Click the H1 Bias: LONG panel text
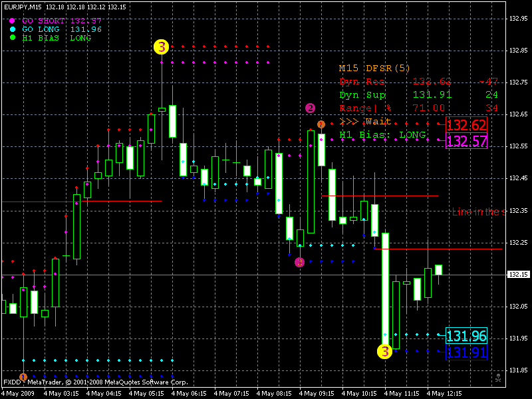 [382, 135]
